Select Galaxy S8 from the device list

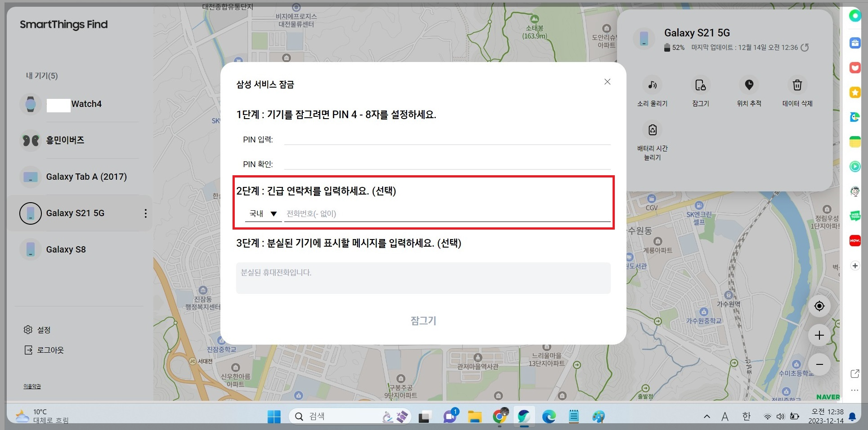tap(65, 249)
